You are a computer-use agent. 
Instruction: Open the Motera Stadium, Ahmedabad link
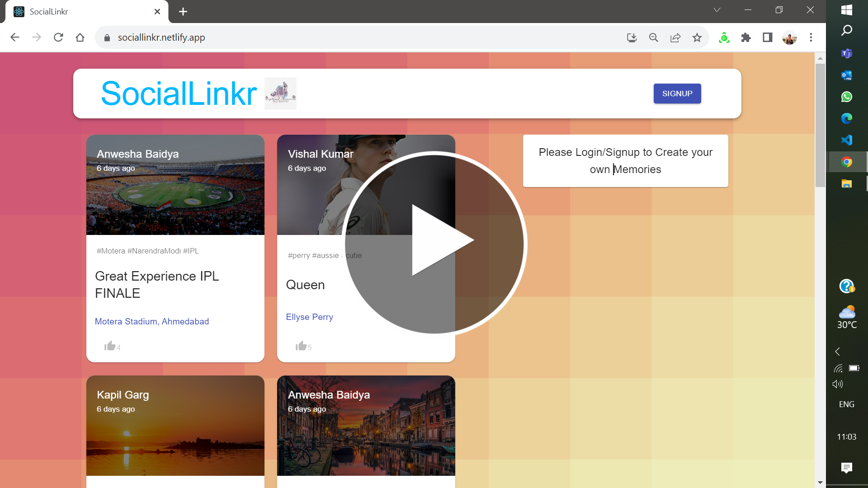point(152,321)
